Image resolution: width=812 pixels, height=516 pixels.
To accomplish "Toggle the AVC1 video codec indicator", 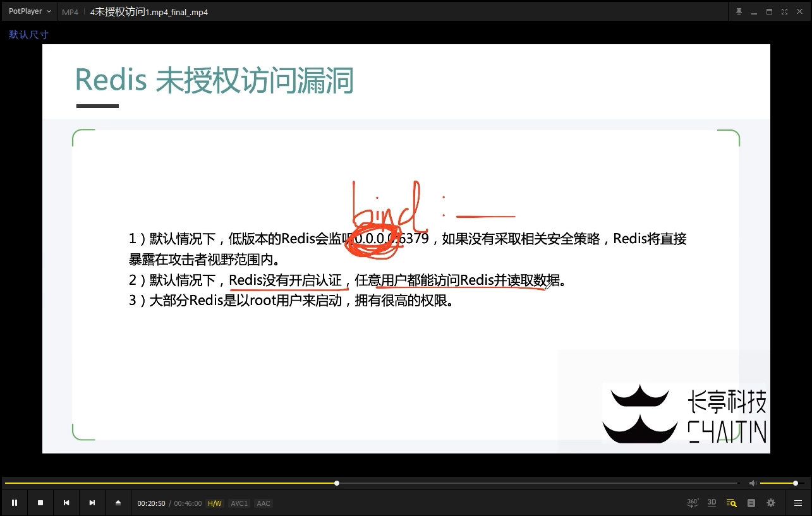I will click(x=239, y=503).
